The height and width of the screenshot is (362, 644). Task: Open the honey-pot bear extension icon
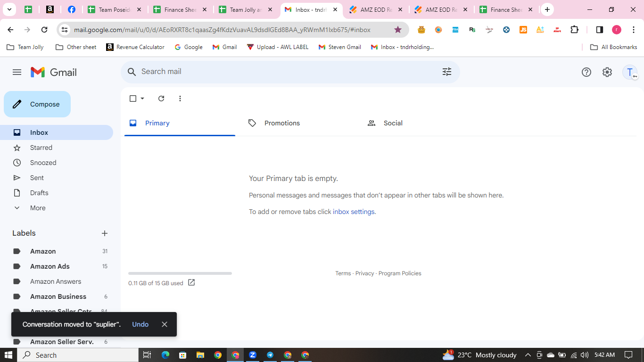(421, 30)
